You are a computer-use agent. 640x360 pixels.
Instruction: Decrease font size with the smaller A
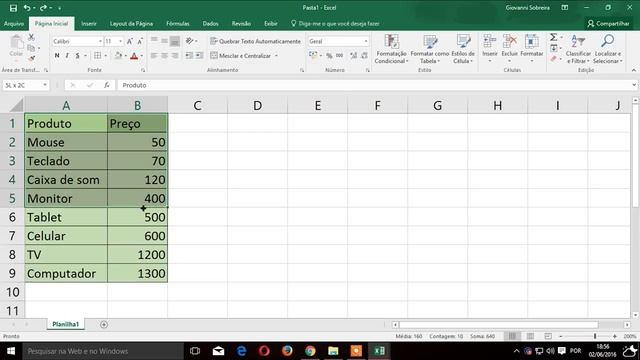[140, 41]
